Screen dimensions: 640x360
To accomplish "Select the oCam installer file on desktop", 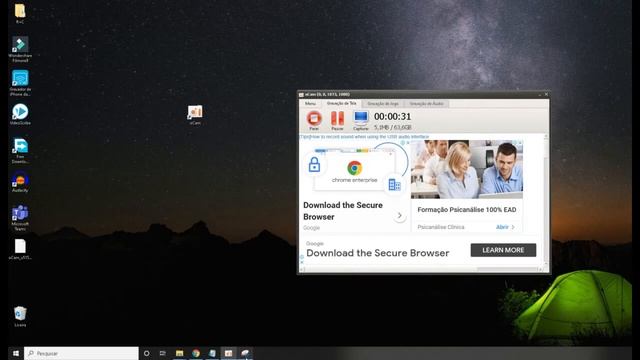I will click(x=20, y=249).
